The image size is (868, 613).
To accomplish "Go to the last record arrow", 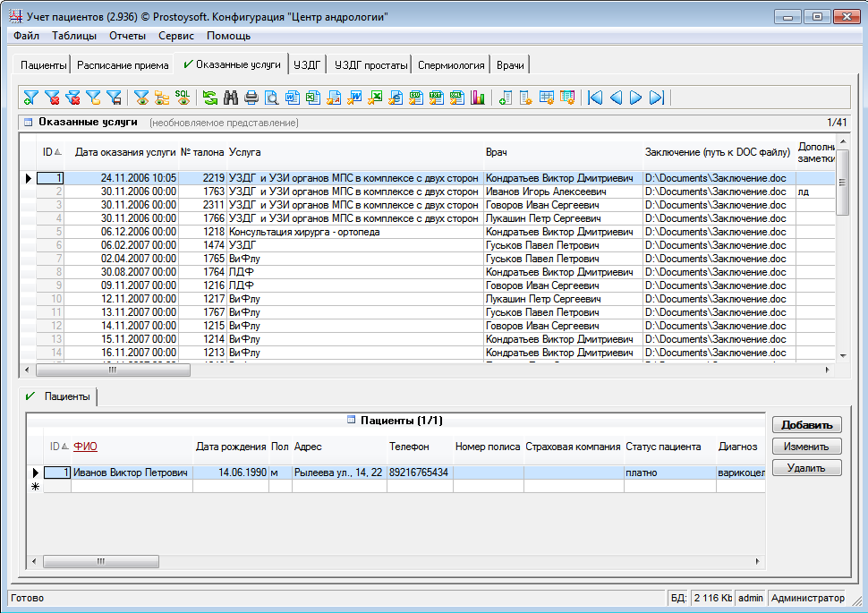I will (657, 98).
